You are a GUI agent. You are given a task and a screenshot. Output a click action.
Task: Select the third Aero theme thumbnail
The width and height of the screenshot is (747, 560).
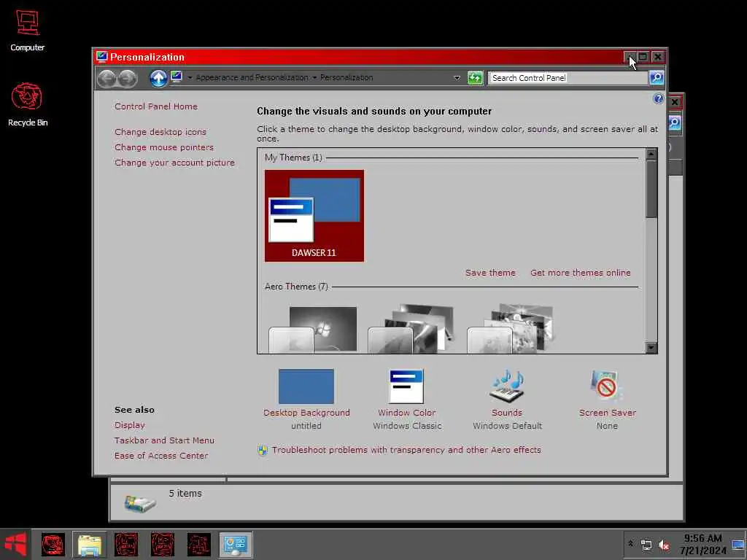point(511,329)
